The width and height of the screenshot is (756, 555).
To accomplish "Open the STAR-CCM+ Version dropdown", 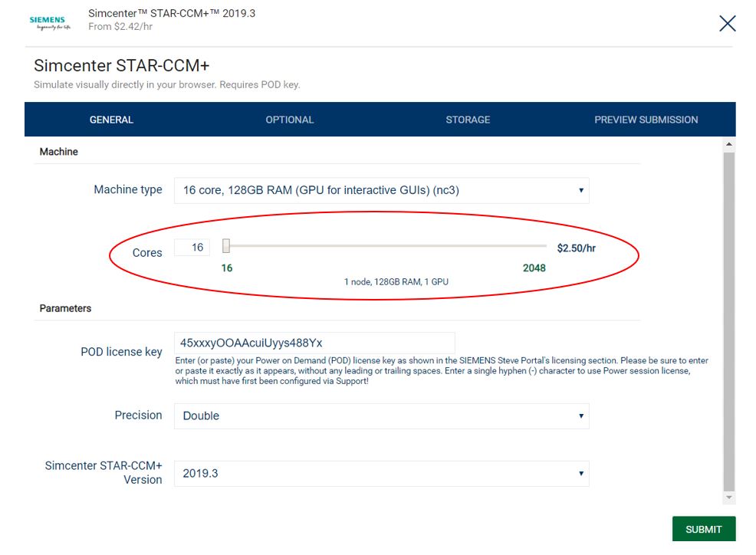I will (381, 474).
